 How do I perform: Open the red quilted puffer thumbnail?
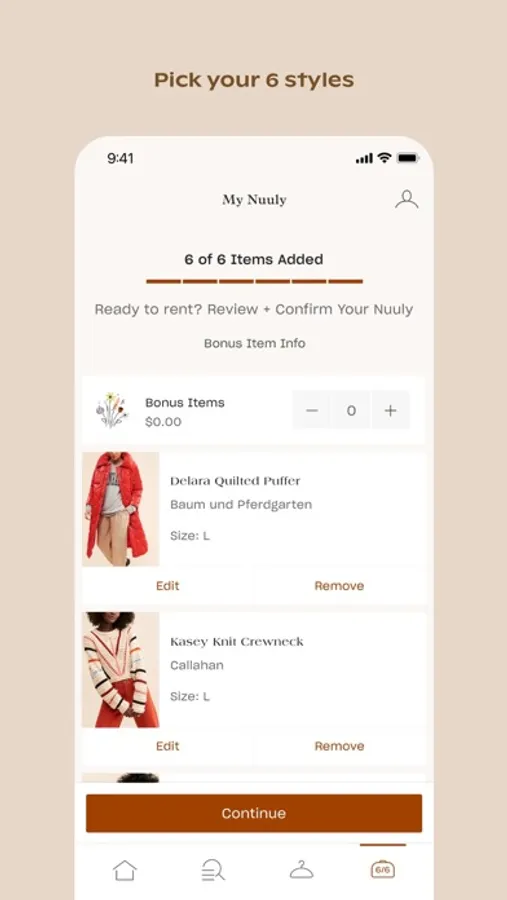pyautogui.click(x=121, y=509)
